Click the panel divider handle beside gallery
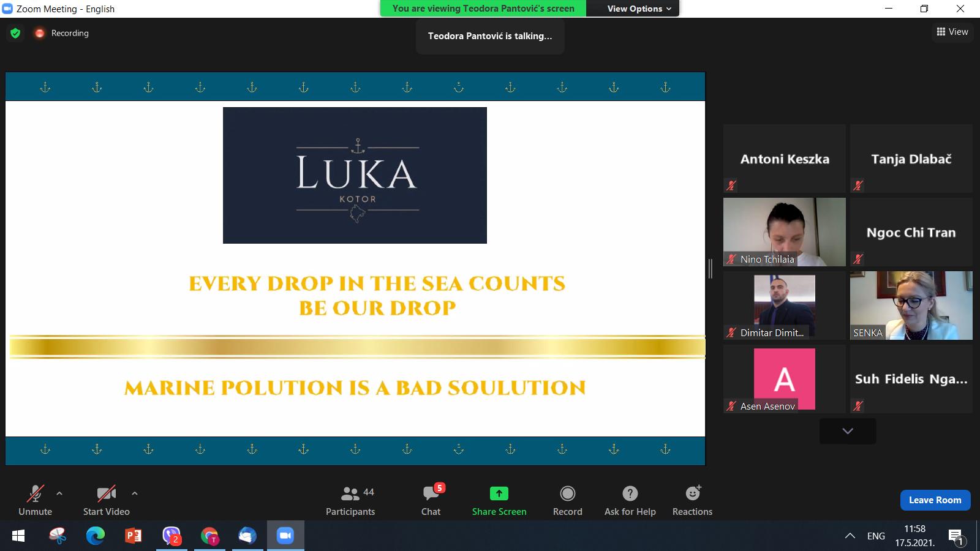The image size is (980, 551). point(710,268)
